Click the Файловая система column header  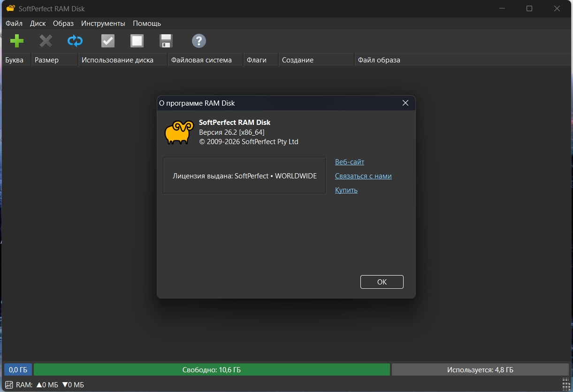point(205,60)
